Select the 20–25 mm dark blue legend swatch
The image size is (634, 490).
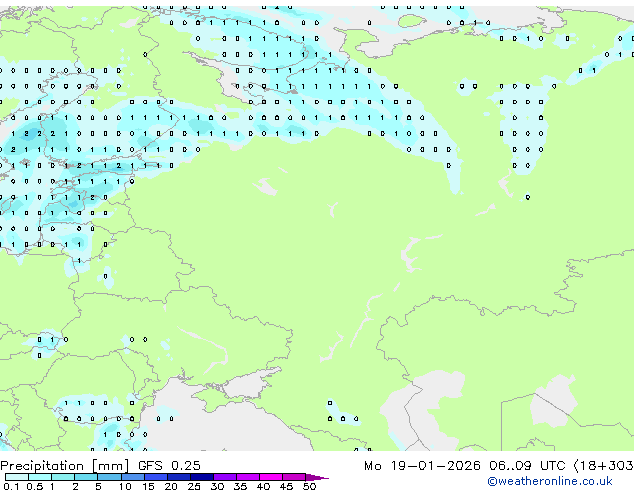[178, 477]
